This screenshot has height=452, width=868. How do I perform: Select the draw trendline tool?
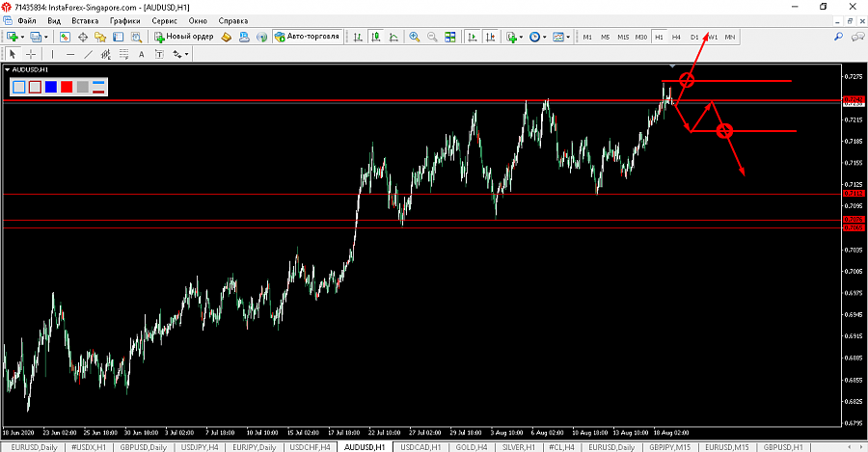click(x=89, y=55)
